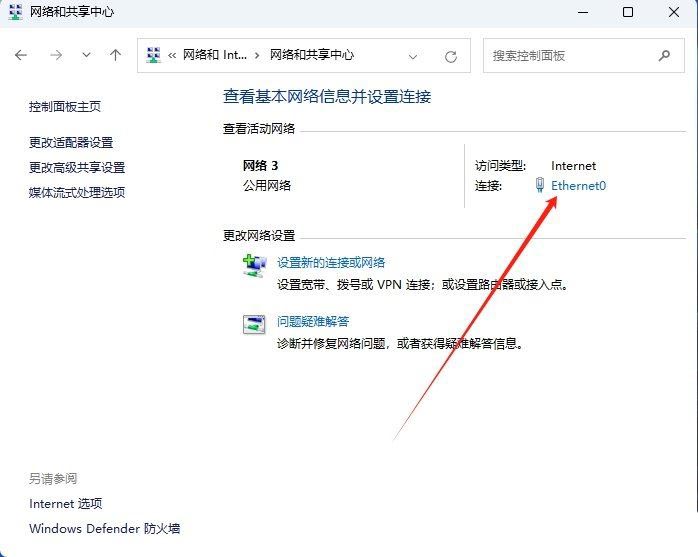The height and width of the screenshot is (557, 698).
Task: Refresh the Network and Sharing Center view
Action: (x=451, y=56)
